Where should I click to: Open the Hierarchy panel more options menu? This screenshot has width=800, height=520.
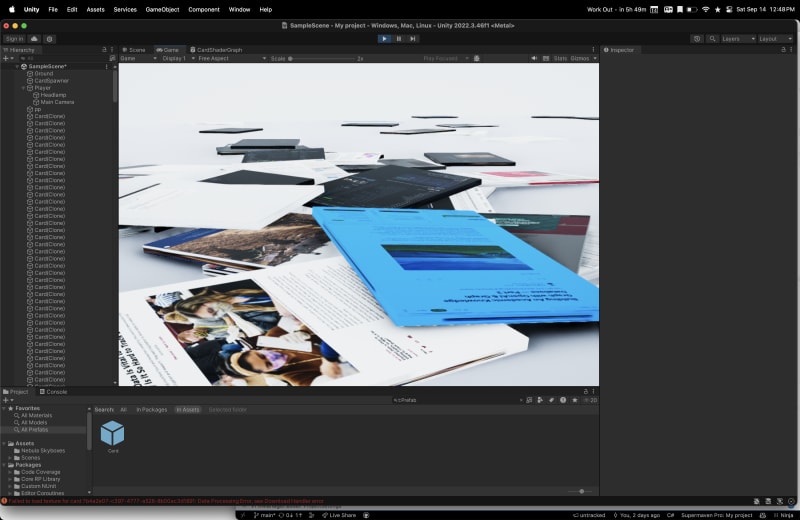[112, 50]
